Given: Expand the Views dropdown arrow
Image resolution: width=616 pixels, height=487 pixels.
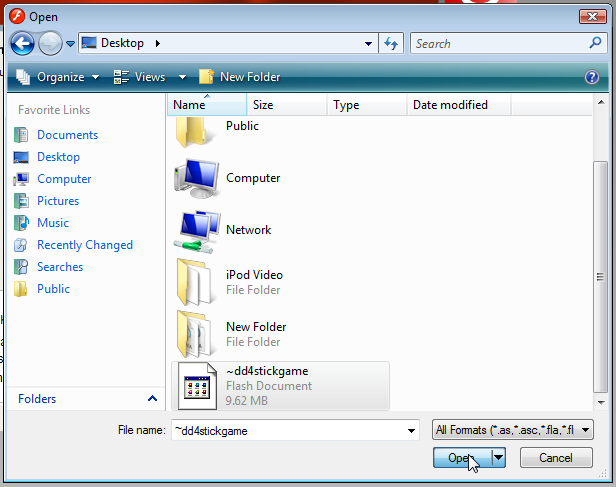Looking at the screenshot, I should pos(182,77).
